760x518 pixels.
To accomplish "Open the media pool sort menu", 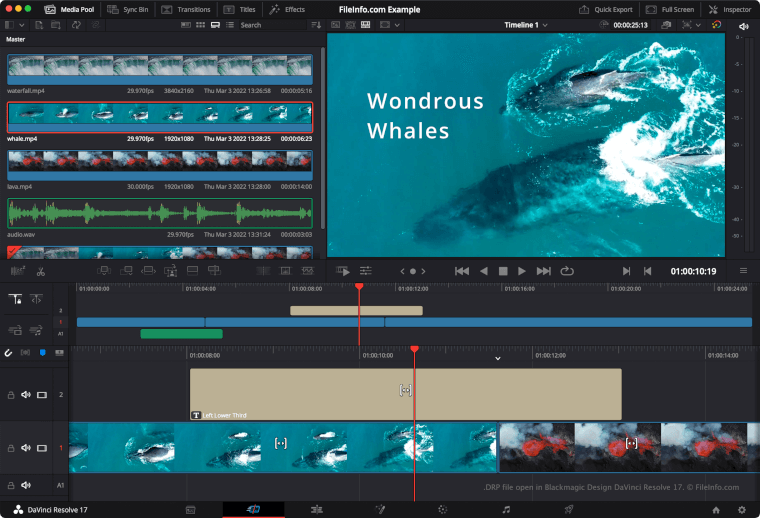I will click(316, 25).
